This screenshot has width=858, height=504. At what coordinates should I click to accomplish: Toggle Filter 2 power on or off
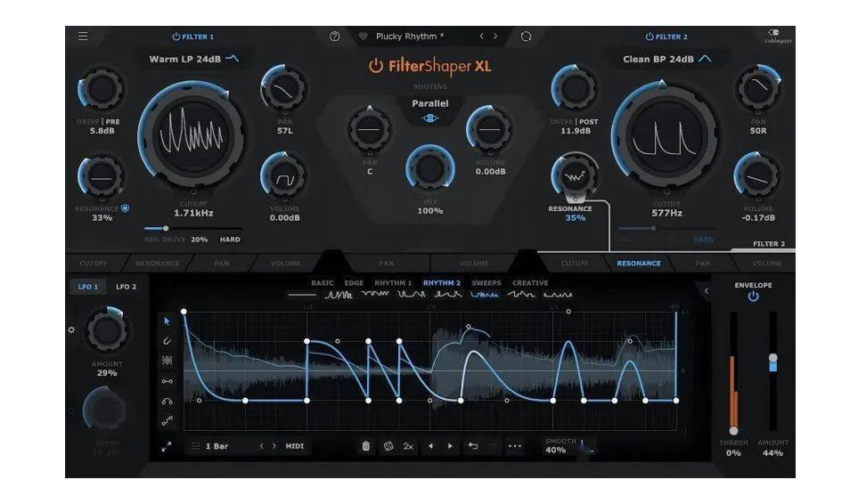click(650, 37)
